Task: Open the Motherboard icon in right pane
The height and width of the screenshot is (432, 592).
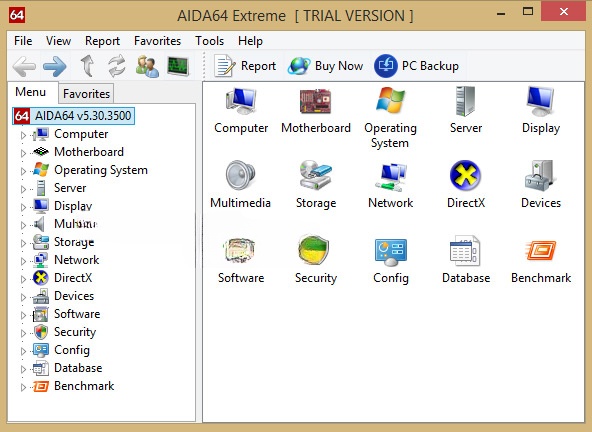Action: (x=315, y=101)
